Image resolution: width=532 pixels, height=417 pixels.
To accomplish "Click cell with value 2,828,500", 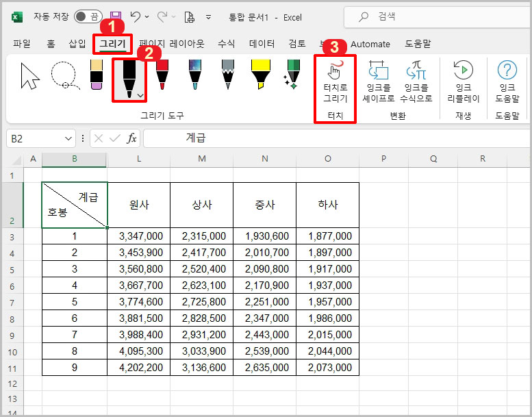I will pyautogui.click(x=202, y=318).
